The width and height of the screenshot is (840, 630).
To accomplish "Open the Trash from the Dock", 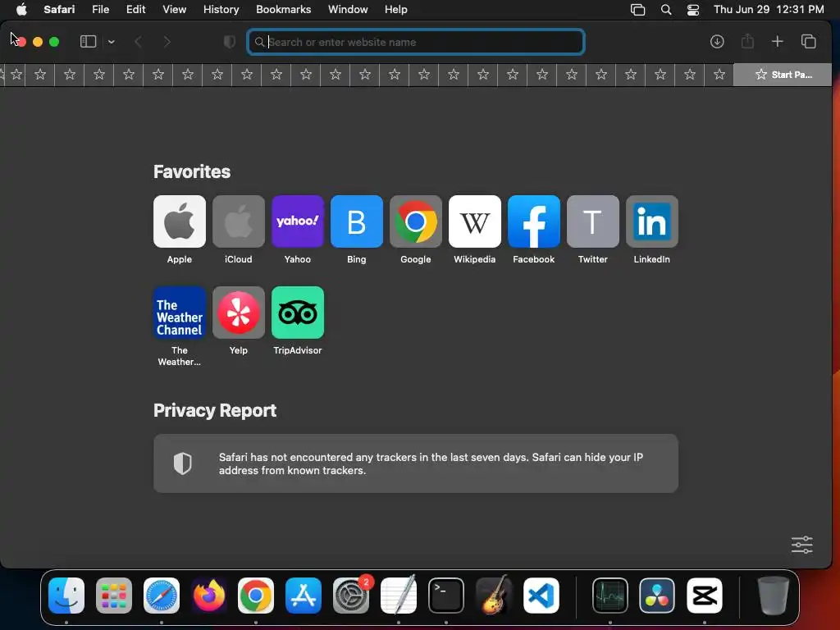I will [773, 596].
